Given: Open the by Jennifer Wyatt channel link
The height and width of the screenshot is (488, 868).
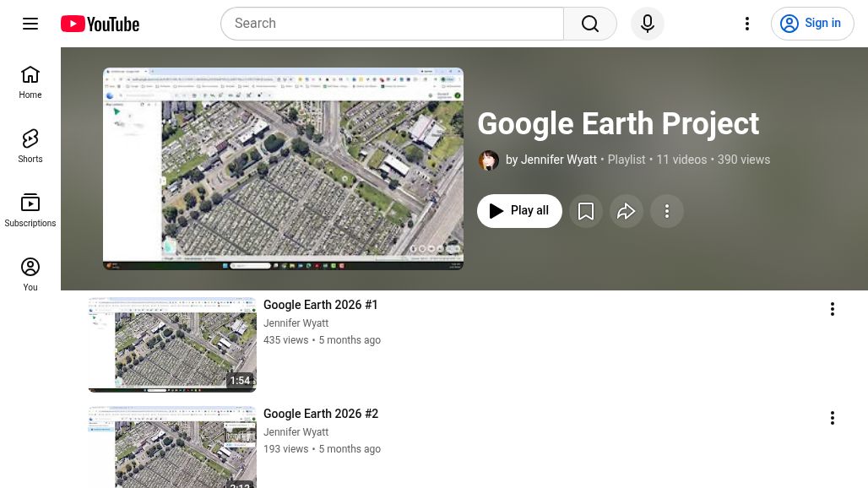Looking at the screenshot, I should click(551, 160).
